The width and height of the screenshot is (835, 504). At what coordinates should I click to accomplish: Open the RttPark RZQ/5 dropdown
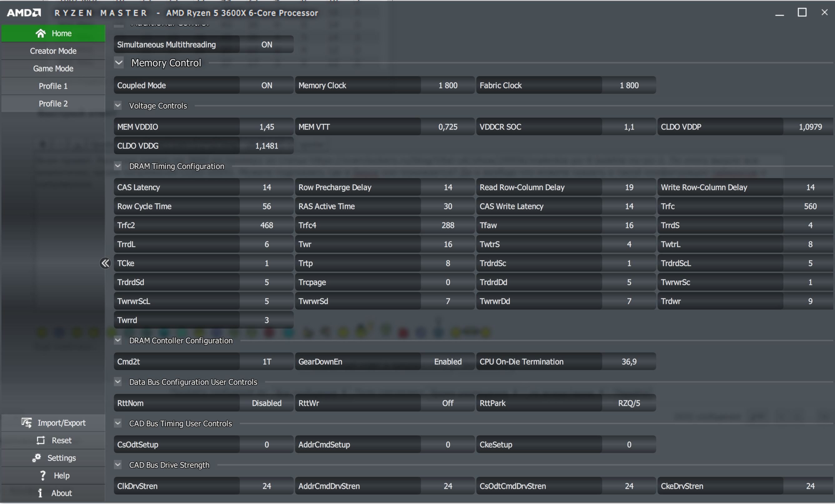(629, 403)
